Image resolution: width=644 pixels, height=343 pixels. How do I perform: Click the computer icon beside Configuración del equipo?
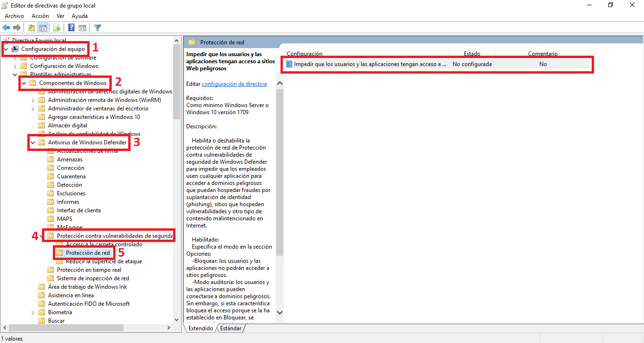point(15,49)
